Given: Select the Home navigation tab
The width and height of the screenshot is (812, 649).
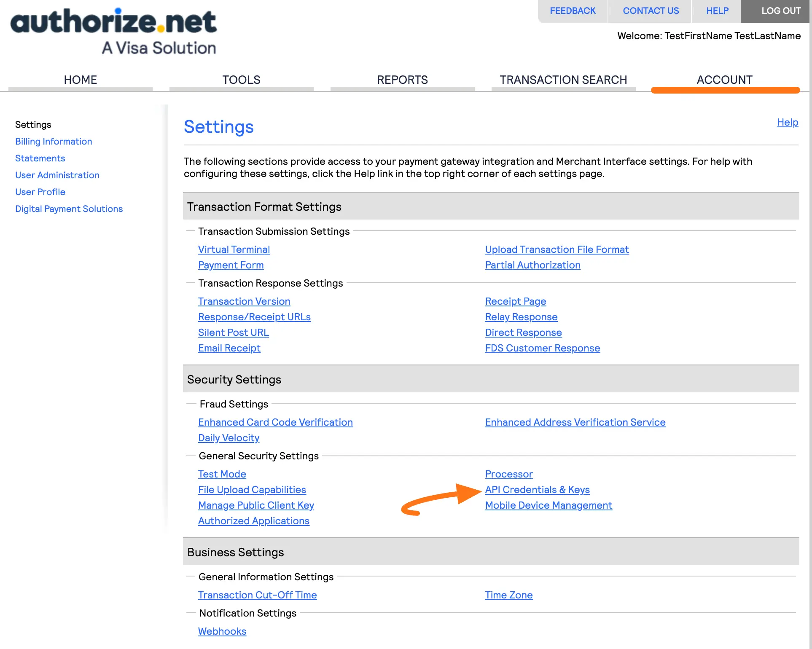Looking at the screenshot, I should (x=80, y=80).
